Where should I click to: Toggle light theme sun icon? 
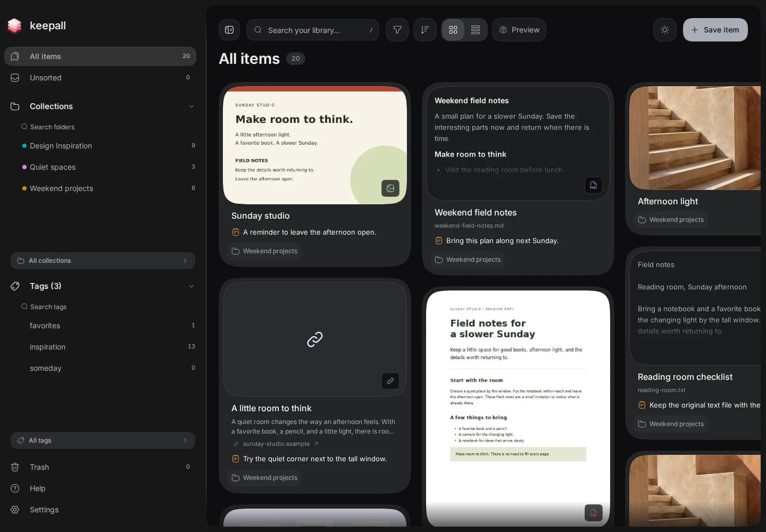[665, 30]
